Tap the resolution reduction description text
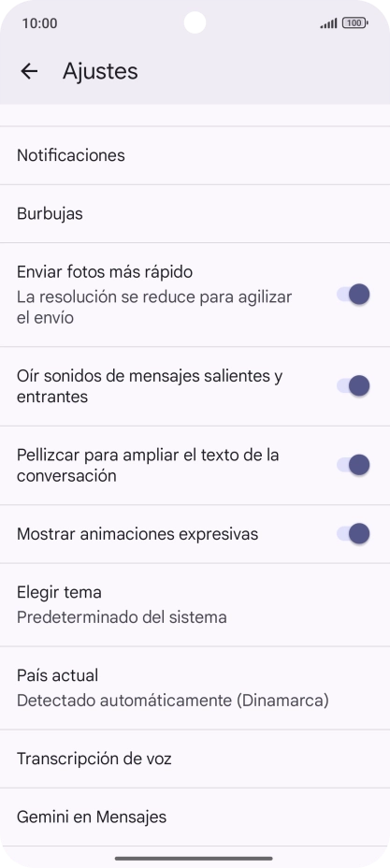This screenshot has height=868, width=390. coord(154,307)
